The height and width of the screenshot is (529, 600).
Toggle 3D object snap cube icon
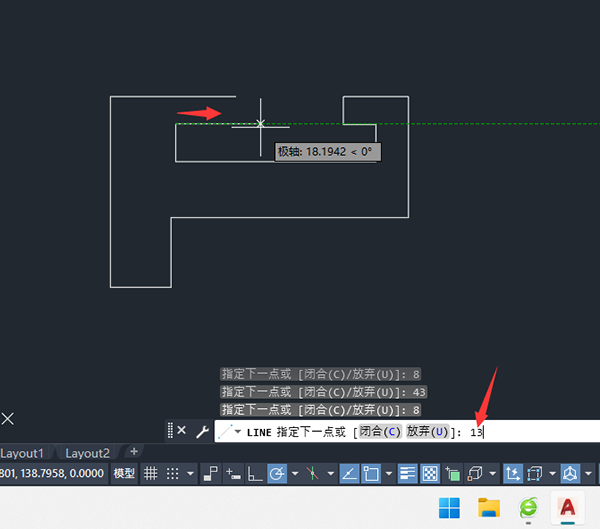point(475,473)
